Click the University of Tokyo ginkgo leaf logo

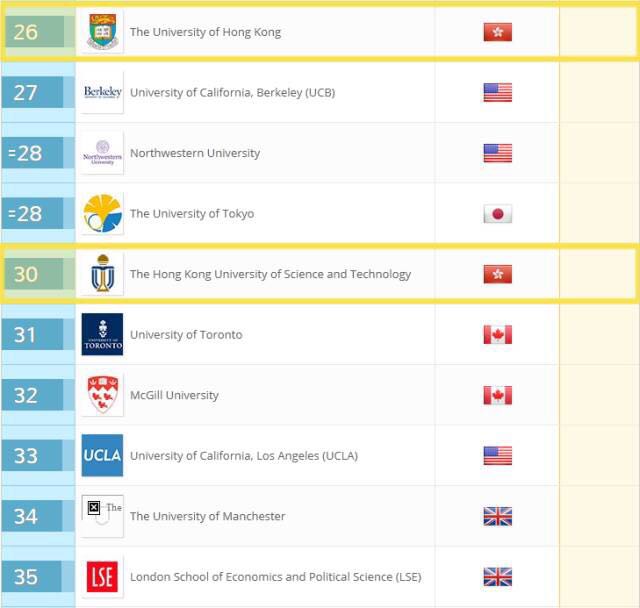[102, 214]
